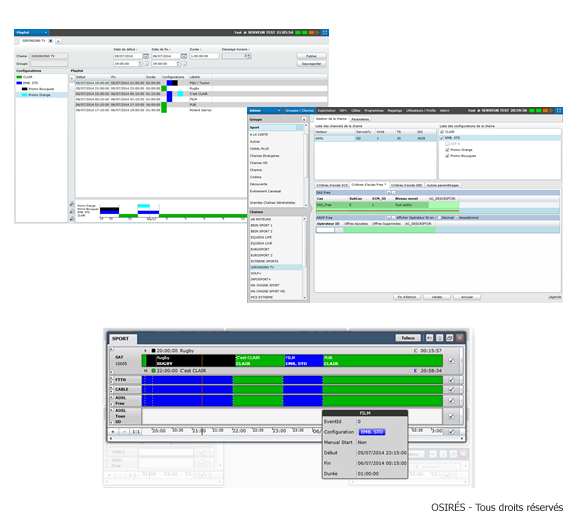Screen dimensions: 580x520
Task: Reset SPORT timeline zoom with 1:1
Action: point(136,431)
